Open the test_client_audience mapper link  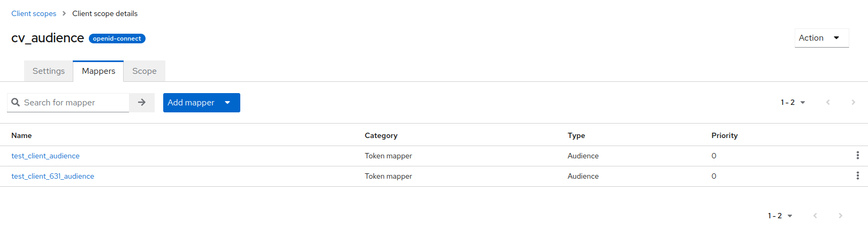click(x=45, y=156)
